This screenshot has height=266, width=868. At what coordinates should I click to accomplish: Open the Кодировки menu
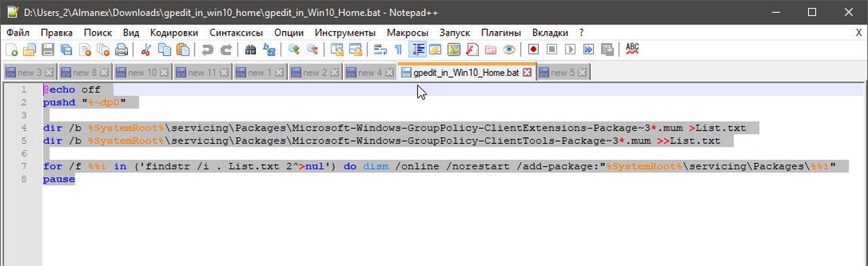(174, 33)
